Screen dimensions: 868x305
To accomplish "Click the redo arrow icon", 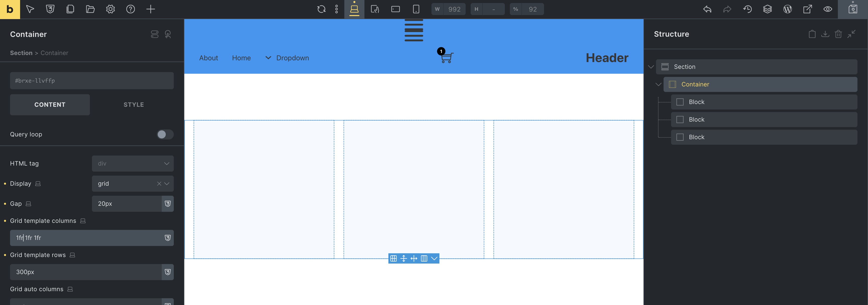I will (727, 9).
